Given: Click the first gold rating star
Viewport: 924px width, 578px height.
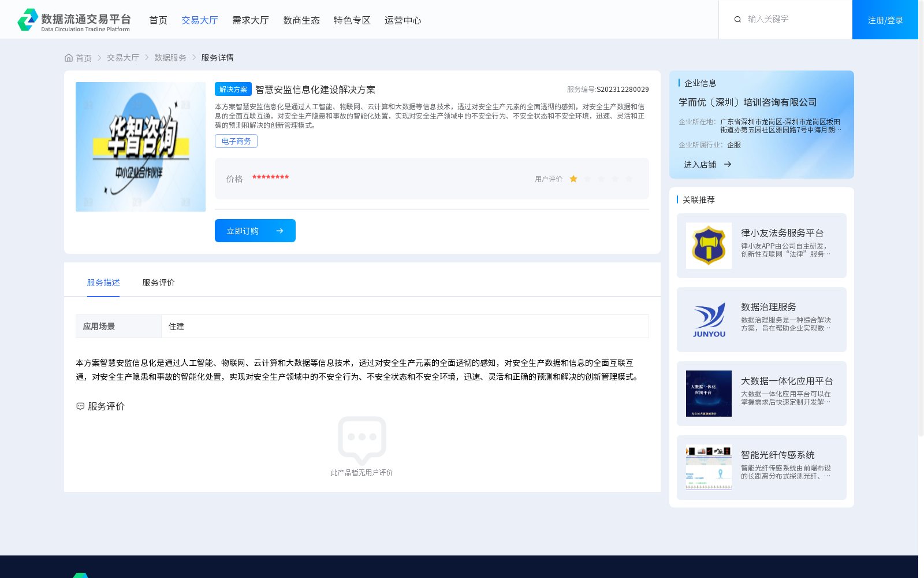Looking at the screenshot, I should [573, 179].
